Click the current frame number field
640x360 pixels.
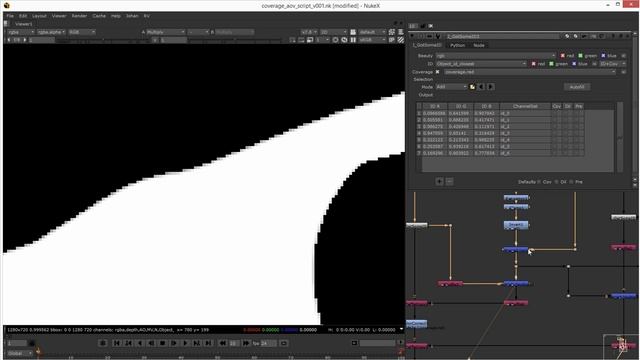tap(17, 343)
